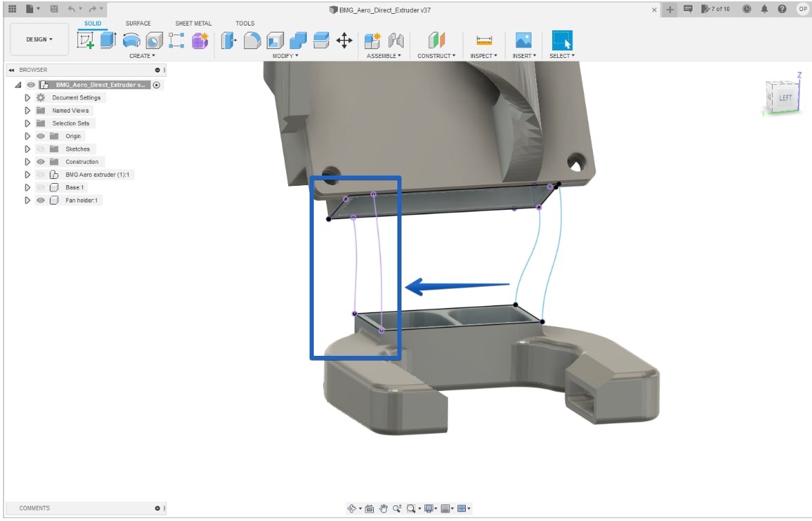Select the Combine tool
812x521 pixels.
pos(298,40)
